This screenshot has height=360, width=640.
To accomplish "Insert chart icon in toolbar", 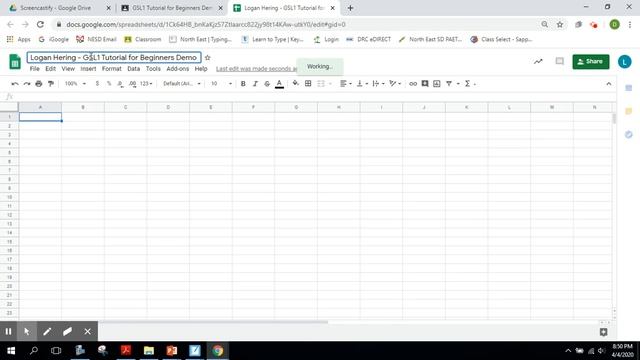I will (x=437, y=84).
